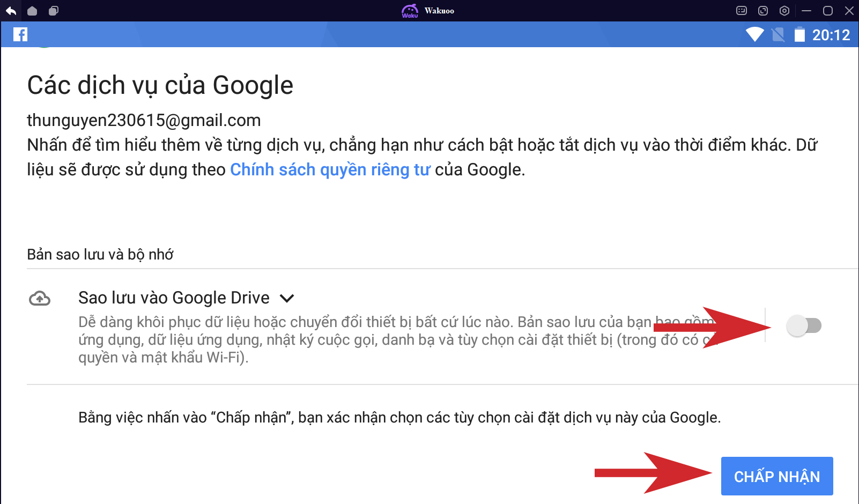
Task: Tap the battery status icon
Action: point(799,34)
